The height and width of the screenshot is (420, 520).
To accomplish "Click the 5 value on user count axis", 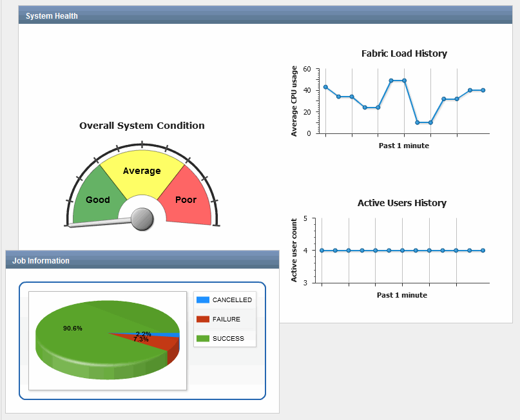I will click(305, 218).
